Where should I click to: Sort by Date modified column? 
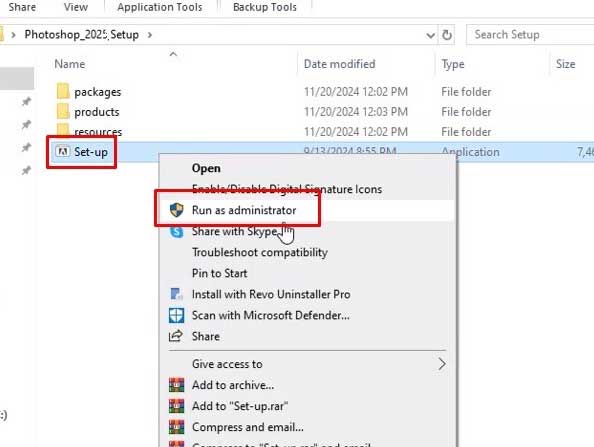click(339, 64)
